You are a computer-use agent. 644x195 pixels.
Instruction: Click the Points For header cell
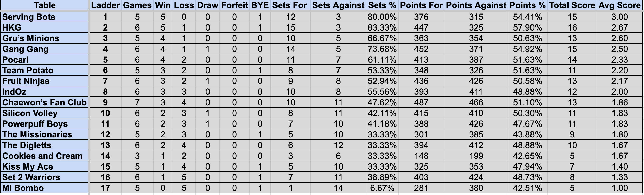coord(421,5)
